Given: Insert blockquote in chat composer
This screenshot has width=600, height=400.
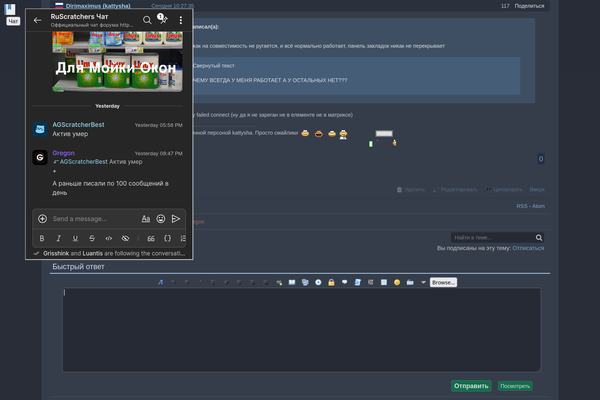Looking at the screenshot, I should click(151, 239).
